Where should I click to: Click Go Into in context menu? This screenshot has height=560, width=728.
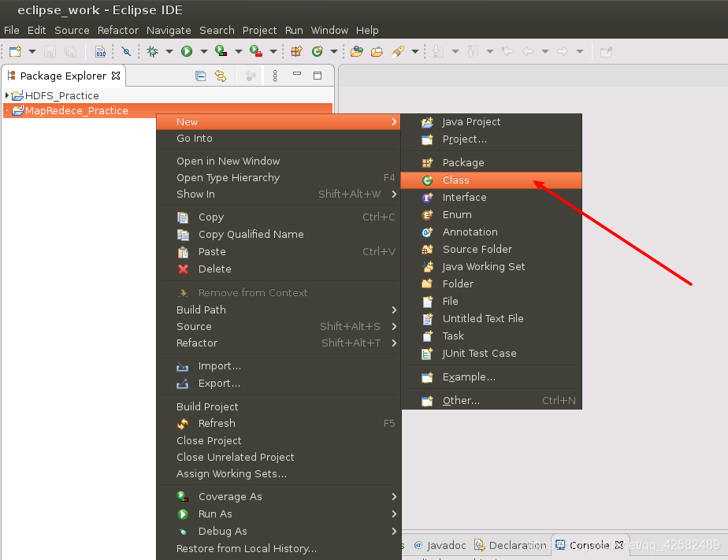point(279,139)
